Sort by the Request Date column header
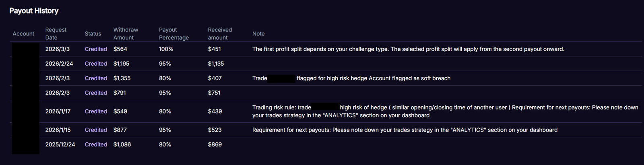This screenshot has width=644, height=165. [x=56, y=34]
